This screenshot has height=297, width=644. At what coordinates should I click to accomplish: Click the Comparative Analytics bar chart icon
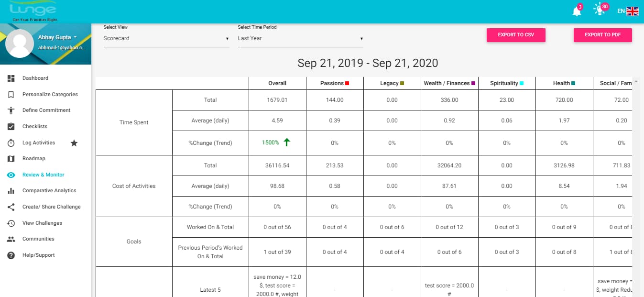point(11,191)
